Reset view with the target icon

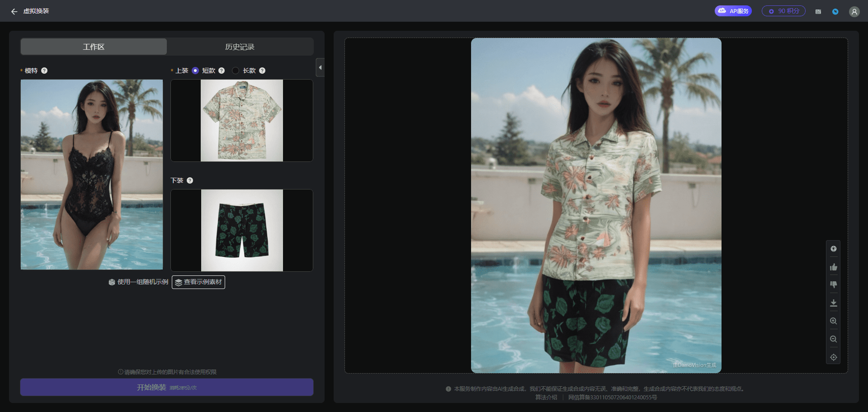point(834,357)
